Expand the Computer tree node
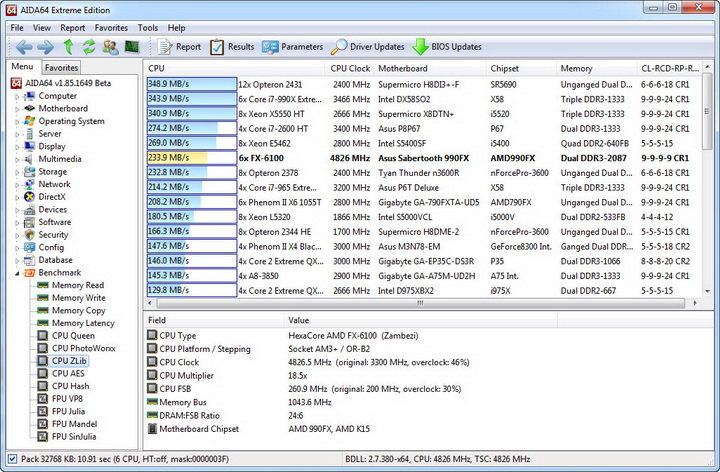The width and height of the screenshot is (720, 472). tap(17, 96)
